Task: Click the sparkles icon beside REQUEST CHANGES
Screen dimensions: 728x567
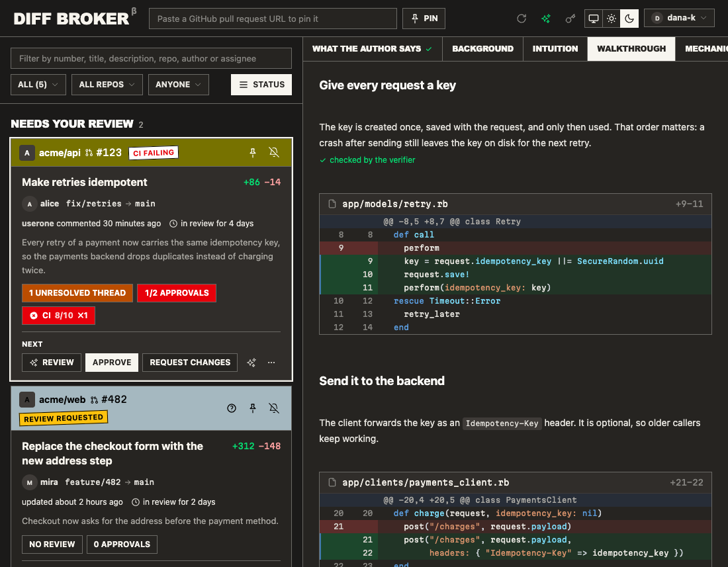Action: pyautogui.click(x=251, y=363)
